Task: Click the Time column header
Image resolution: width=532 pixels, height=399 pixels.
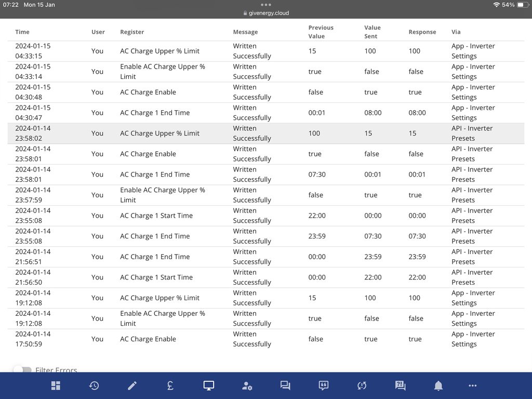Action: (22, 32)
